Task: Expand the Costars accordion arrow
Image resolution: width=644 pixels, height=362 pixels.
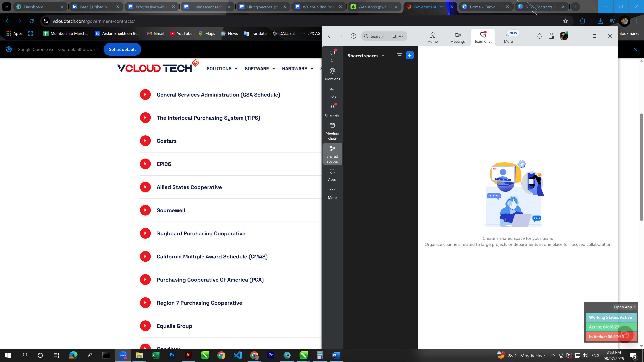Action: (x=145, y=141)
